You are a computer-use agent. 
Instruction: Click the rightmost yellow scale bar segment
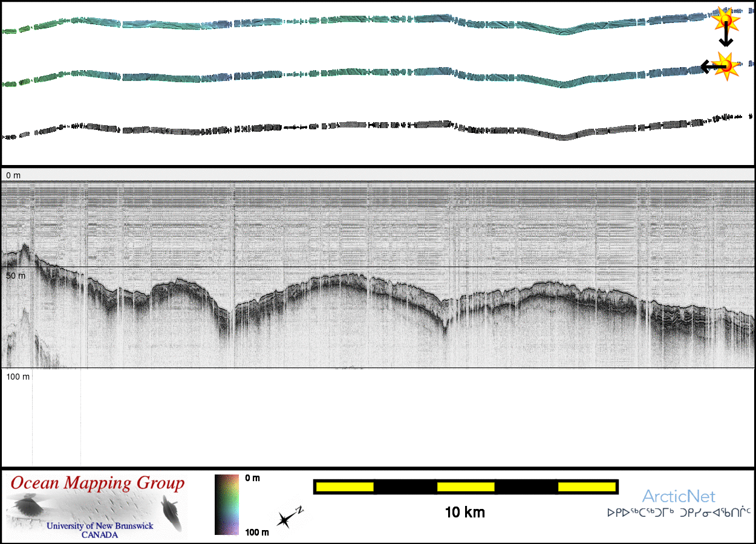(x=586, y=487)
